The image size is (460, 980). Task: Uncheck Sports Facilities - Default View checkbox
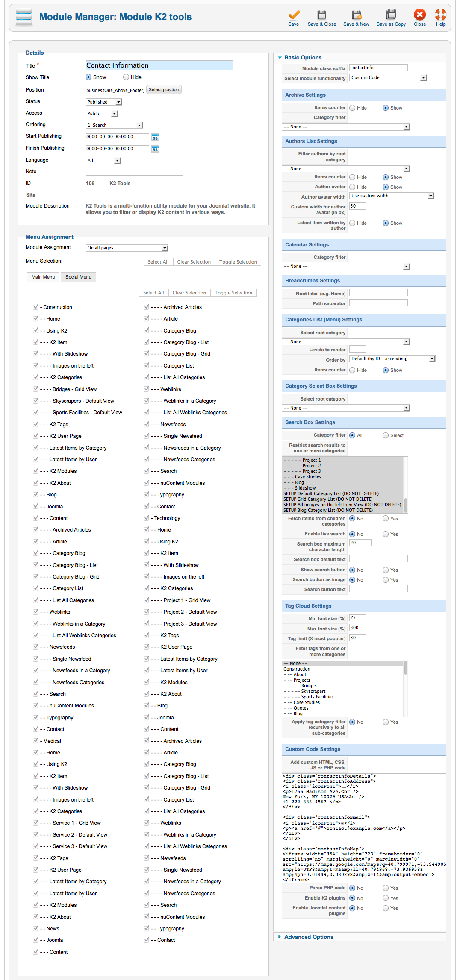tap(35, 412)
